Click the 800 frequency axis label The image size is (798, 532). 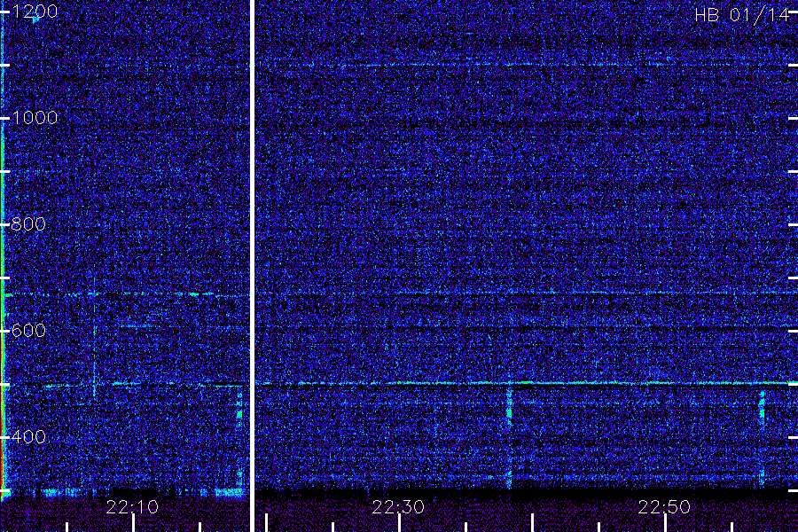28,224
